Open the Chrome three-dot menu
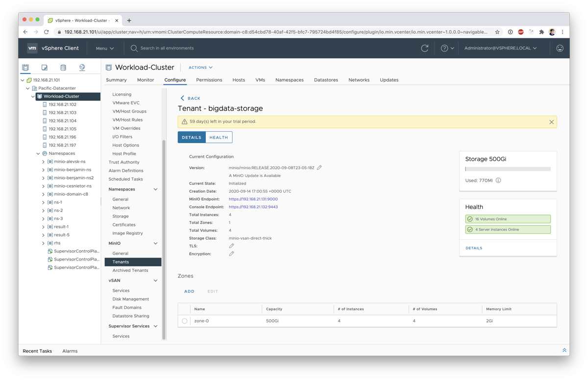Viewport: 588px width, 380px height. click(563, 32)
